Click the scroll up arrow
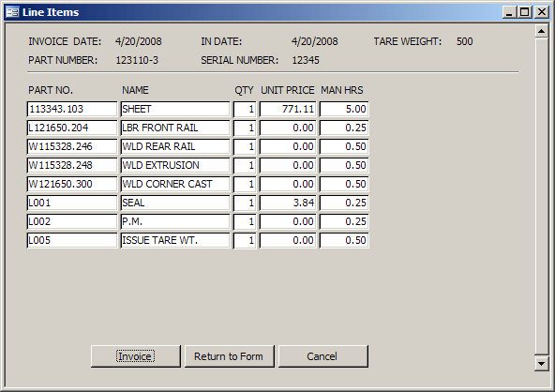 [x=541, y=32]
